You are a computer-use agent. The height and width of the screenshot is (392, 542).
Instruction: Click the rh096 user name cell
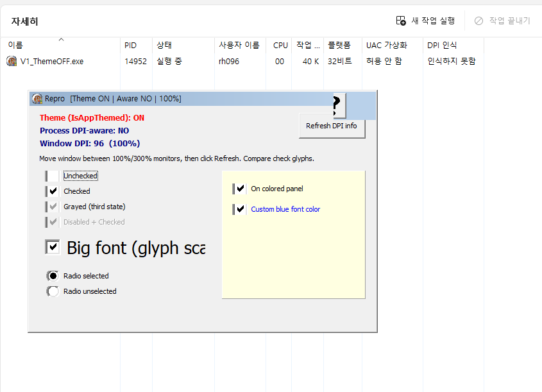229,62
